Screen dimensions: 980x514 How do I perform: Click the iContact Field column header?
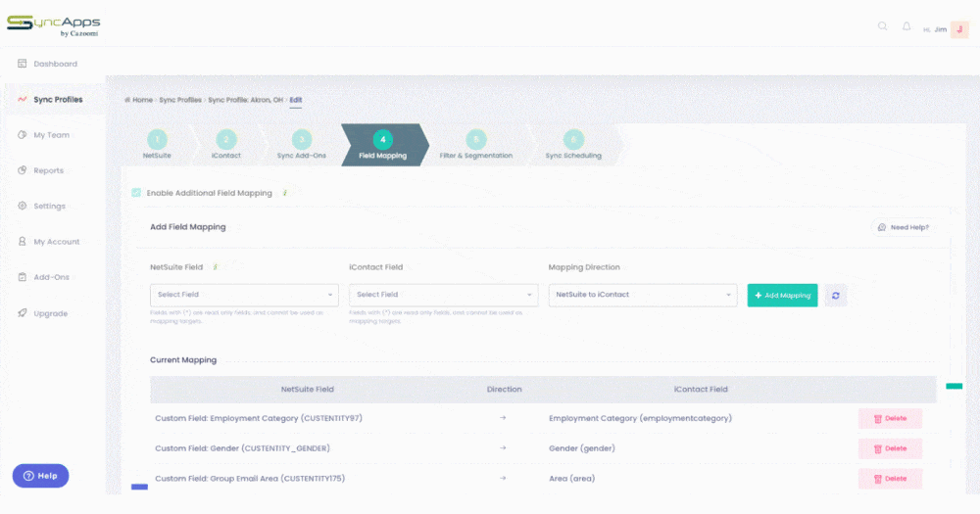[x=701, y=389]
